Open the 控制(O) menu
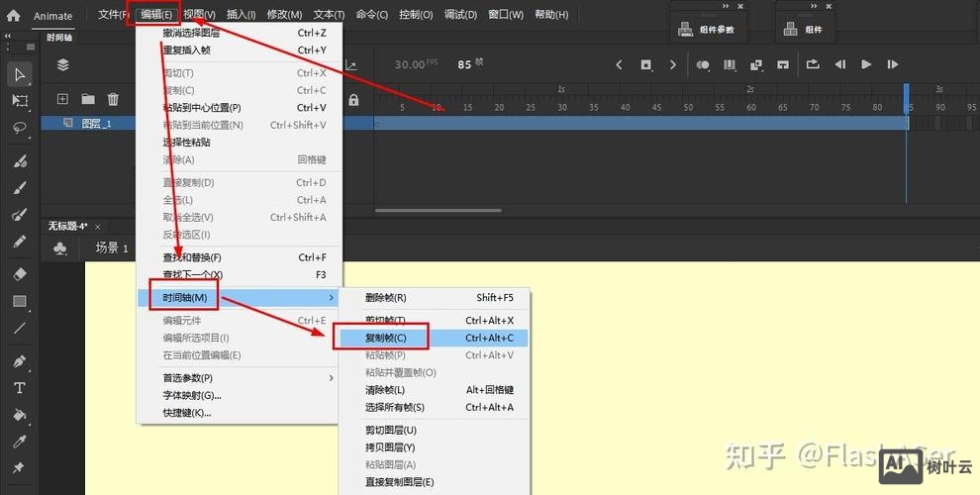This screenshot has height=495, width=980. (416, 15)
